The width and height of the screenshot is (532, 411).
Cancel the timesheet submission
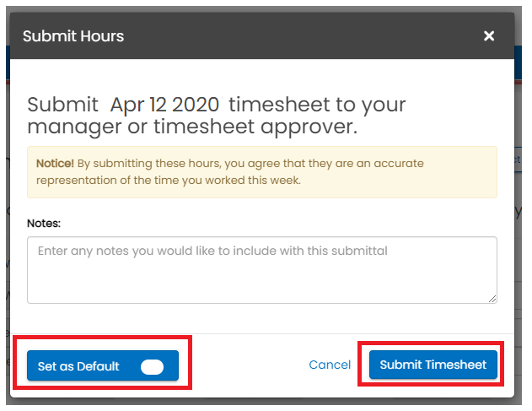[330, 365]
